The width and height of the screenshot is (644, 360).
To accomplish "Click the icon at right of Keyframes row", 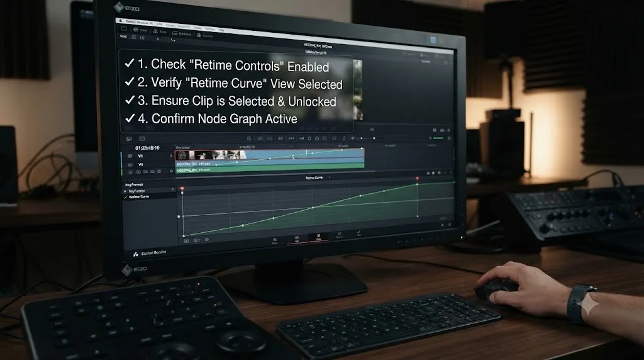I will point(172,189).
